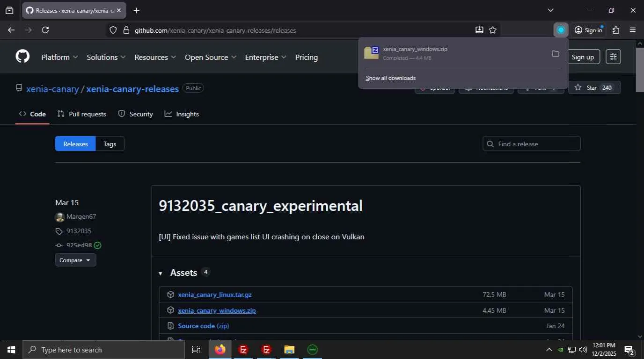Click xenia_canary_windows.zip in the Assets list

tap(217, 310)
